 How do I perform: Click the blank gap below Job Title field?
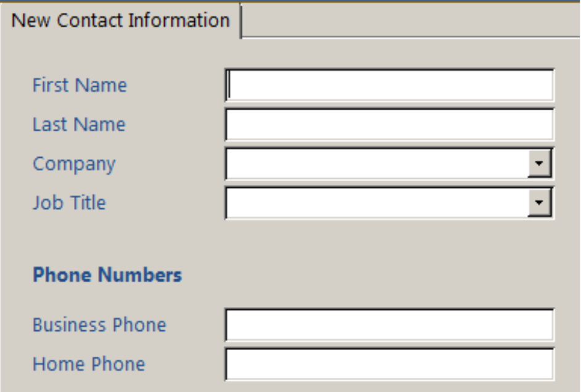pos(389,237)
